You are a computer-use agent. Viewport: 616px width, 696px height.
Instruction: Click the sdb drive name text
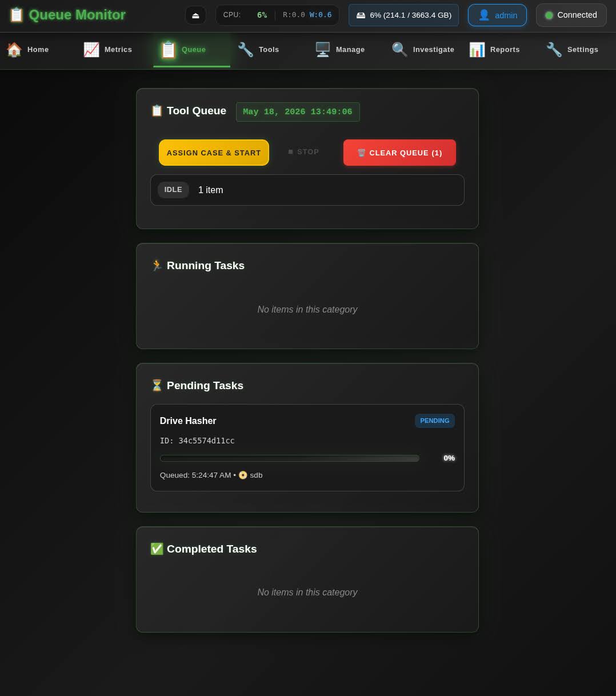[x=256, y=475]
